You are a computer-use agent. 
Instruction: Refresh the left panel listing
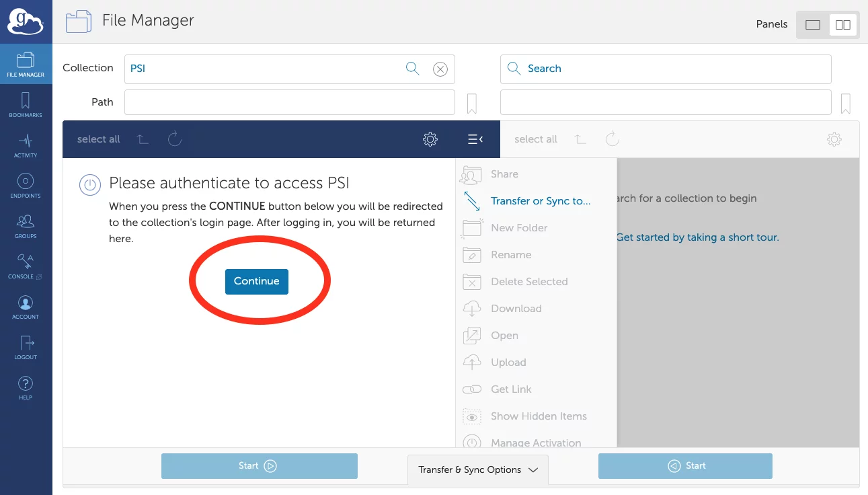tap(175, 139)
